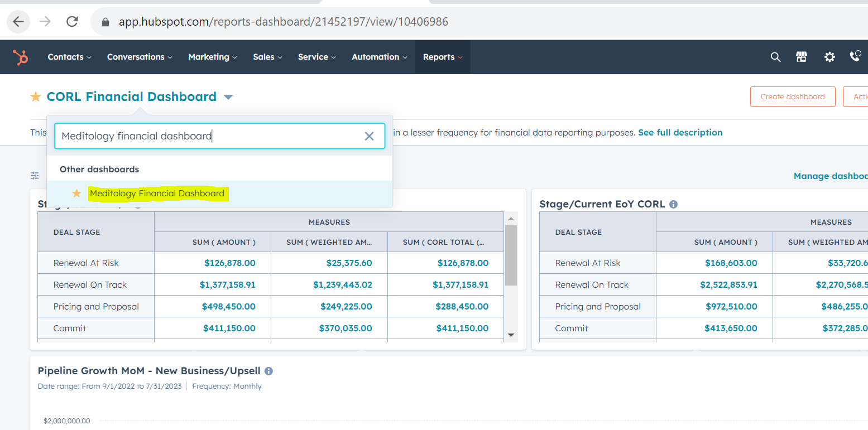Viewport: 868px width, 430px height.
Task: Click info icon beside Stage/Current EoY CORL
Action: coord(673,204)
